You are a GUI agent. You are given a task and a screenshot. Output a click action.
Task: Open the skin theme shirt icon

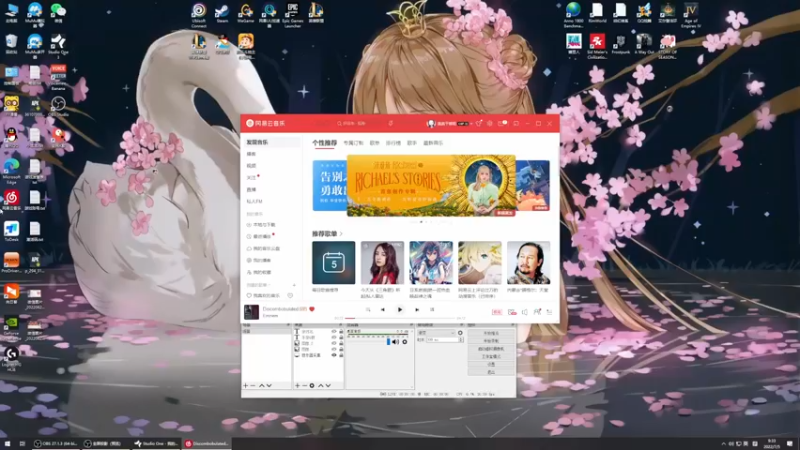click(479, 123)
